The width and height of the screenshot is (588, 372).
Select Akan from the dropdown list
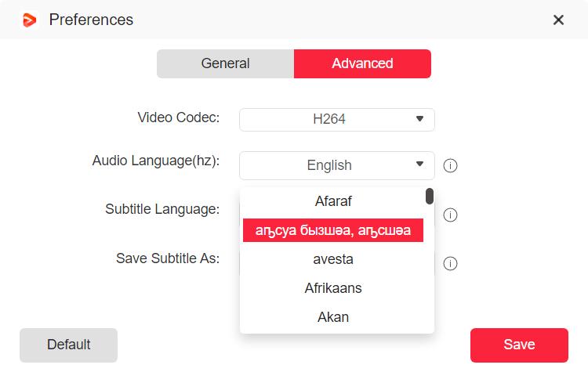333,317
